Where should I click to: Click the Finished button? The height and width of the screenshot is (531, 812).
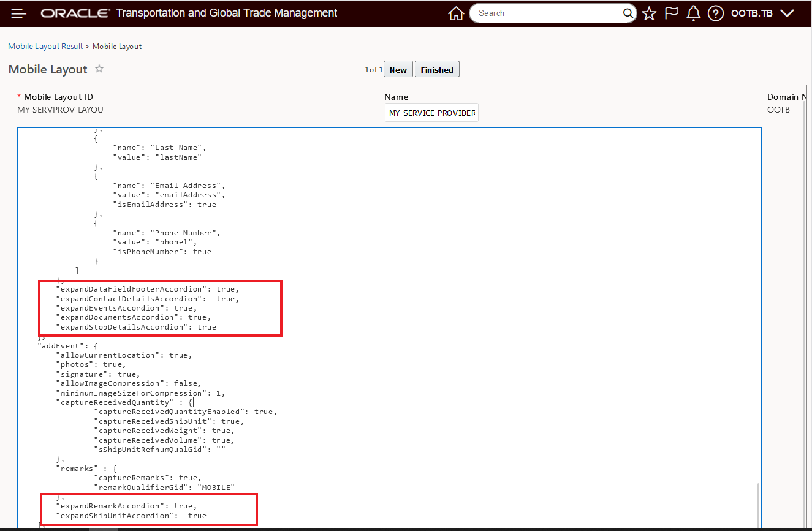pyautogui.click(x=437, y=70)
